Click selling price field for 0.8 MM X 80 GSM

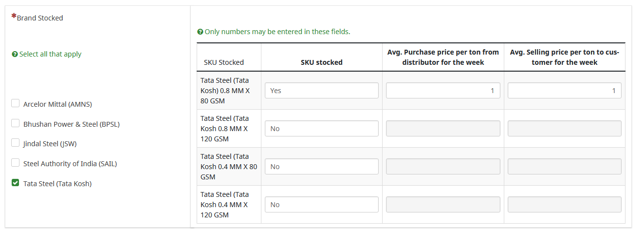click(564, 91)
